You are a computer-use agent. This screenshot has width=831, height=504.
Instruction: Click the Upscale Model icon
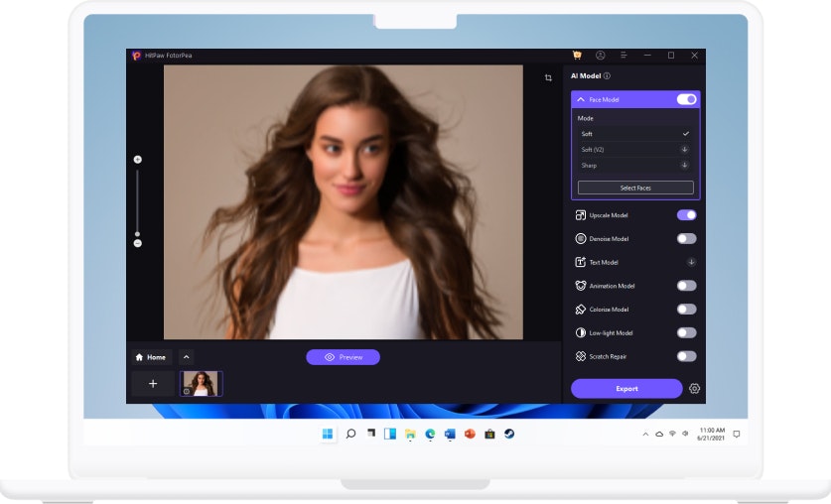[x=581, y=215]
